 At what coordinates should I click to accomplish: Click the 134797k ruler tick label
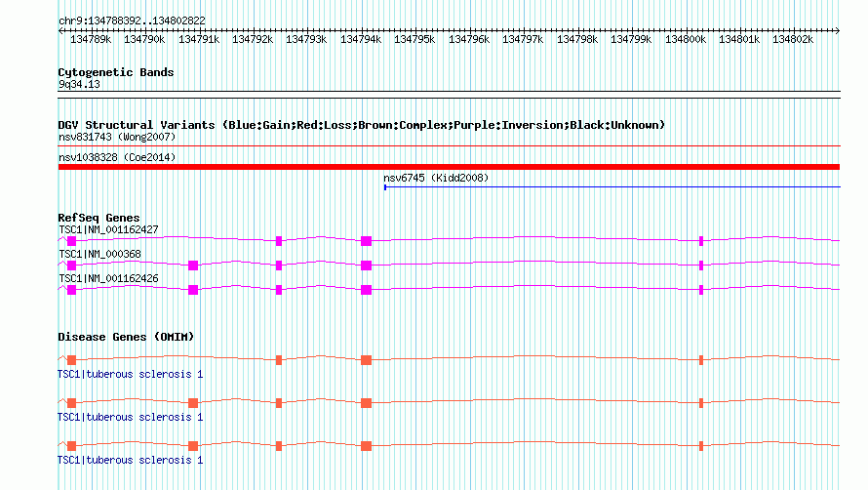click(x=523, y=39)
